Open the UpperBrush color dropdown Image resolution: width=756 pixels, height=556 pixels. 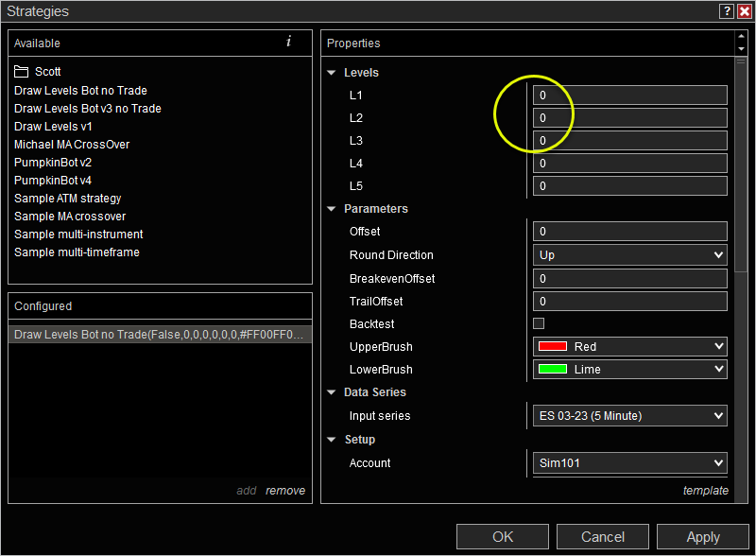(629, 346)
